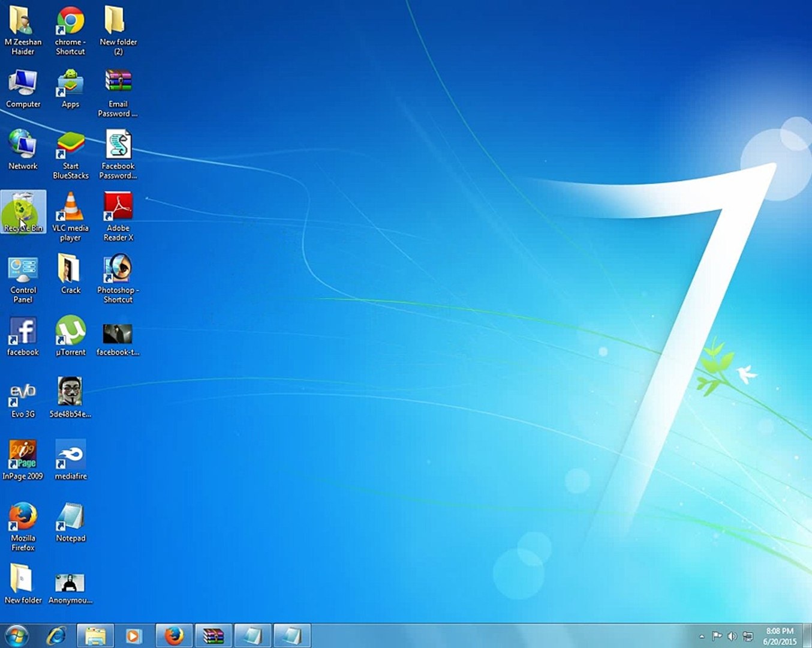Open Windows Explorer from the taskbar
The width and height of the screenshot is (812, 648).
click(95, 635)
